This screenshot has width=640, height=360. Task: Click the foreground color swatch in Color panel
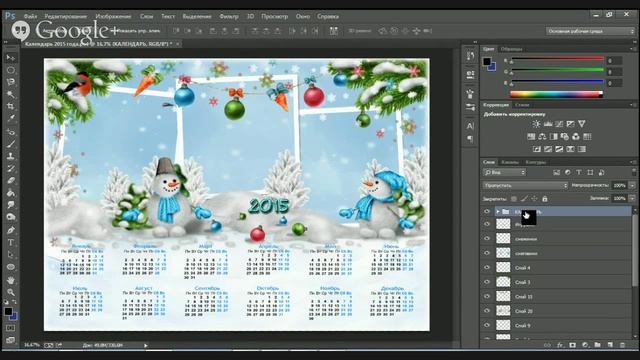point(487,62)
